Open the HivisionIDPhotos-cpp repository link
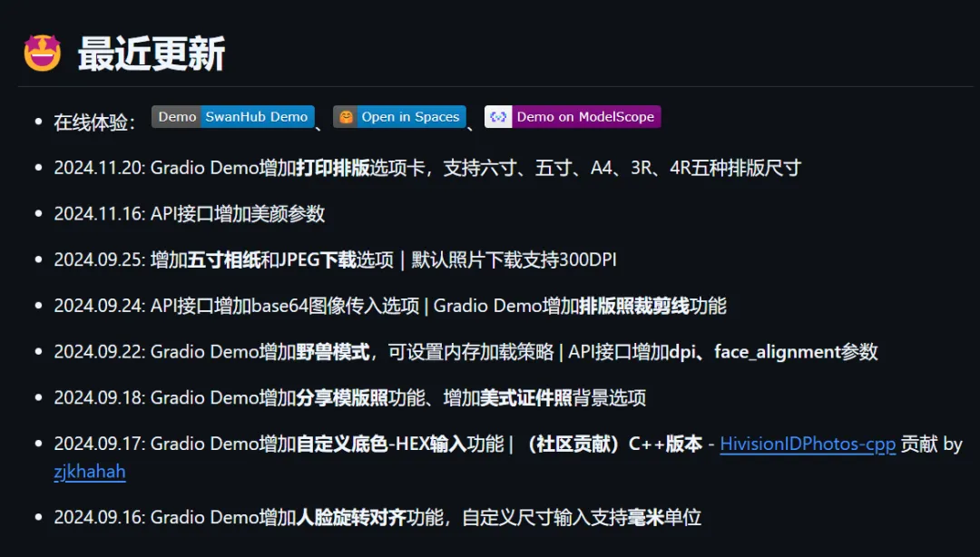980x557 pixels. (x=807, y=444)
